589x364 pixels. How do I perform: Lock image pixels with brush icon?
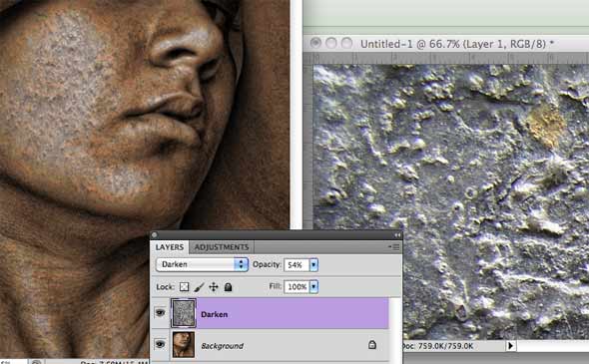coord(199,287)
